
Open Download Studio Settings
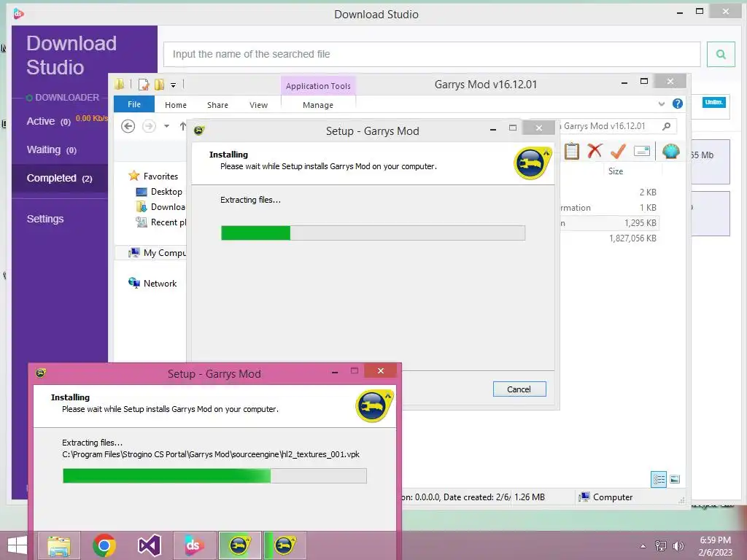point(45,219)
